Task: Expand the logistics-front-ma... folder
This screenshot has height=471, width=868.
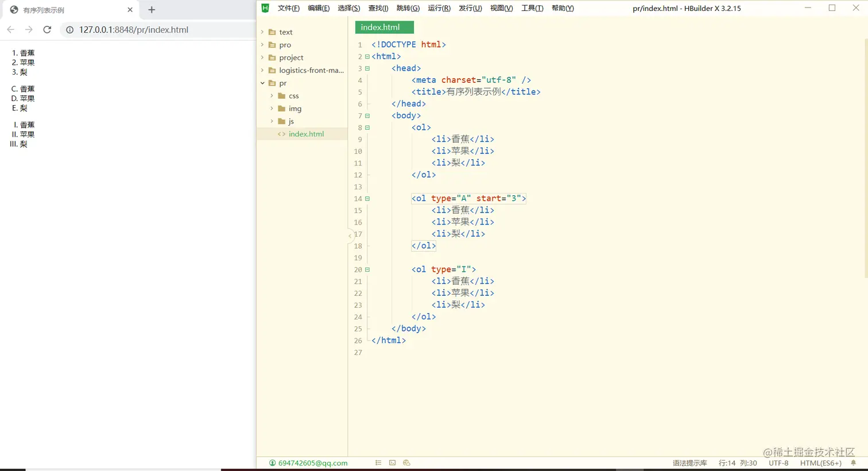Action: coord(262,70)
